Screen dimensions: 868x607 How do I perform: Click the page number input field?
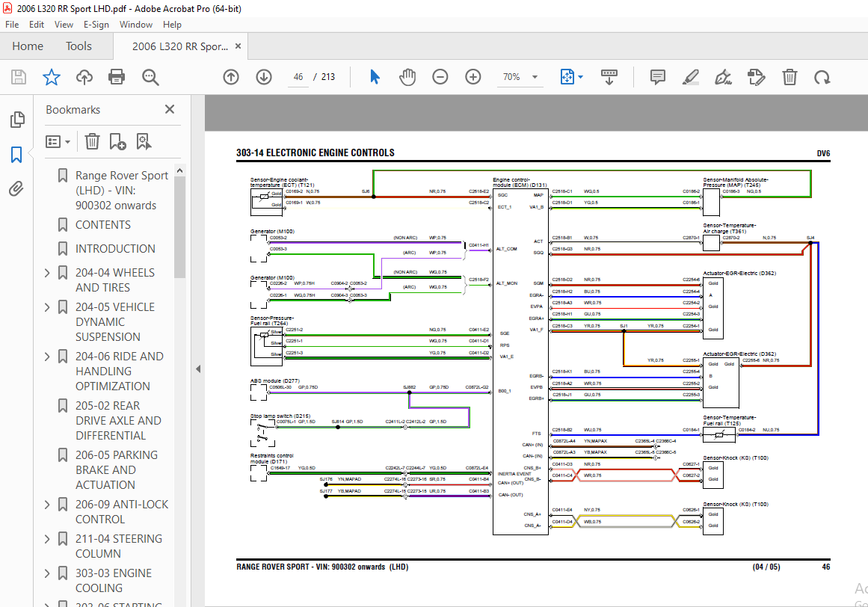pyautogui.click(x=298, y=77)
